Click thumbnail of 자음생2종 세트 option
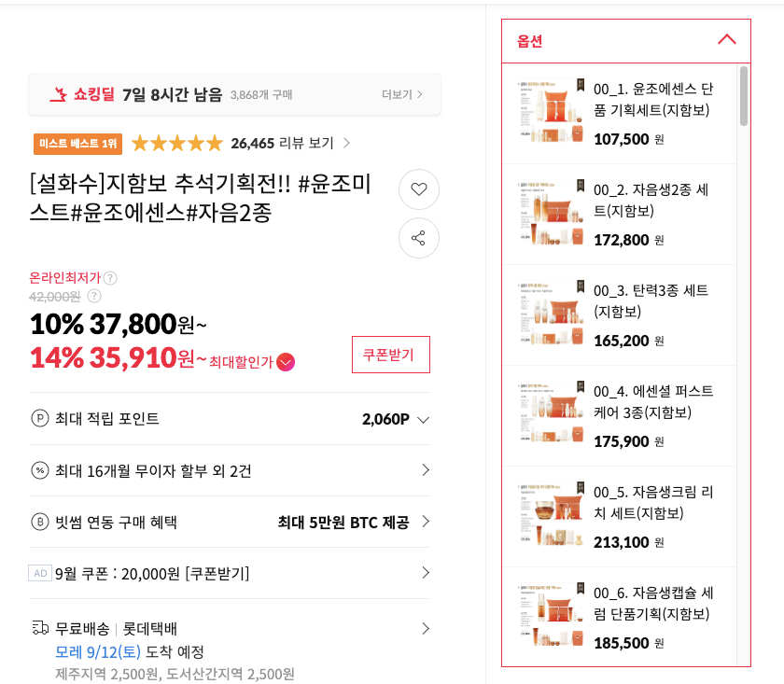The image size is (784, 684). tap(551, 212)
